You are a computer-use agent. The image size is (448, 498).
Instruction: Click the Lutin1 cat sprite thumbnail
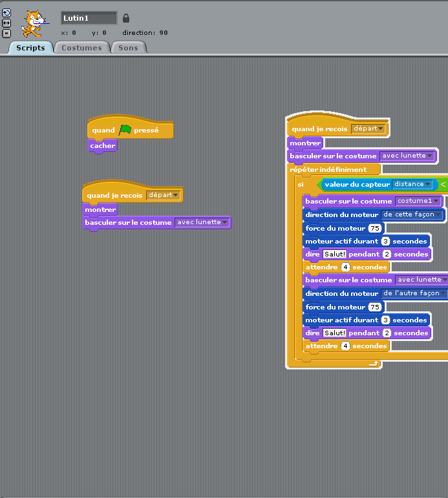[34, 23]
